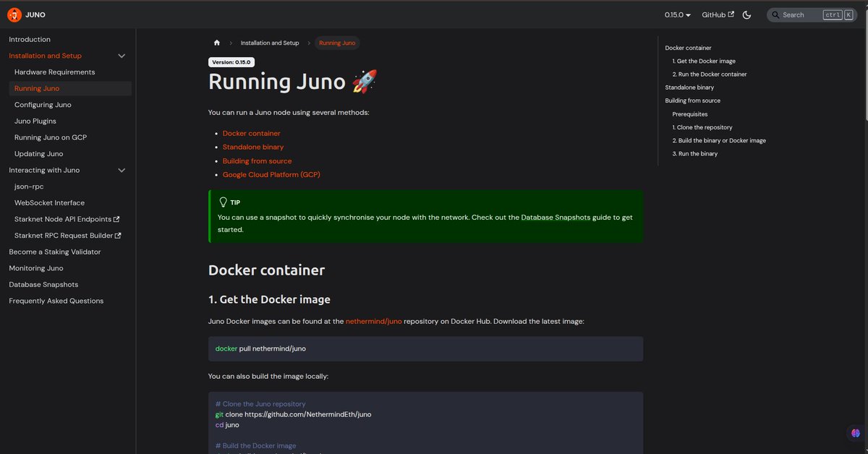Click the docker pull nethermind/juno code block
Screen dimensions: 868x454
(425, 348)
